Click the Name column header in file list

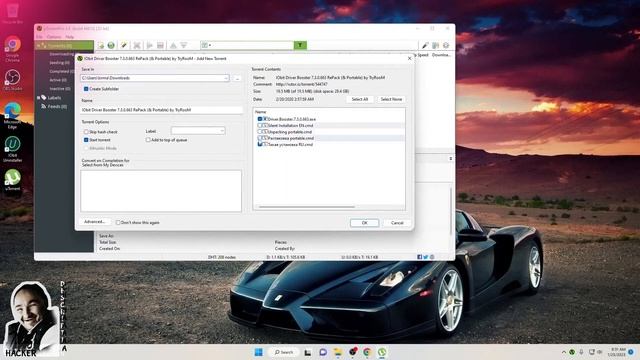coord(260,112)
